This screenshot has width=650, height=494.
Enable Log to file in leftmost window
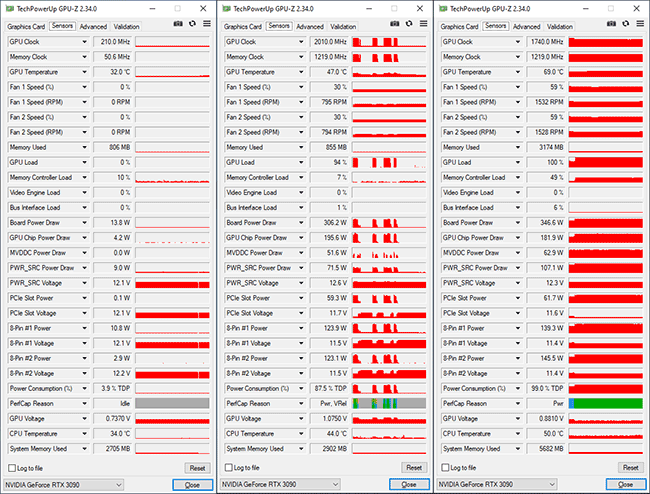click(12, 467)
